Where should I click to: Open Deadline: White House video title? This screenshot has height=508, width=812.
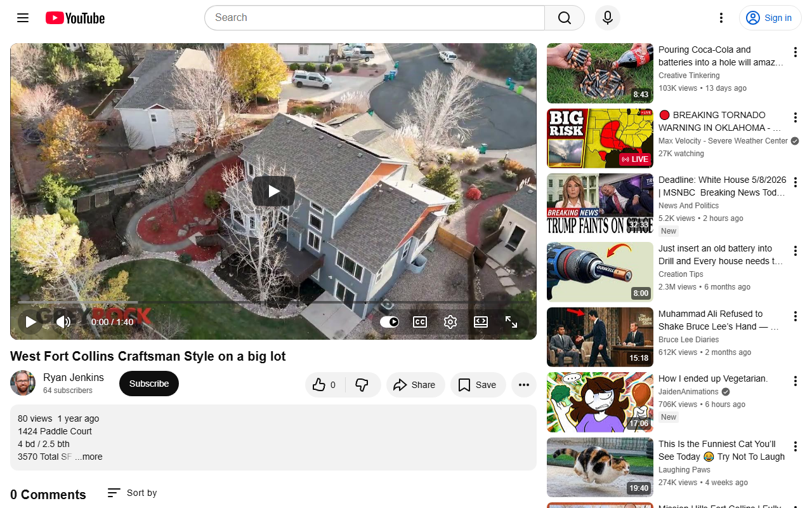click(723, 186)
